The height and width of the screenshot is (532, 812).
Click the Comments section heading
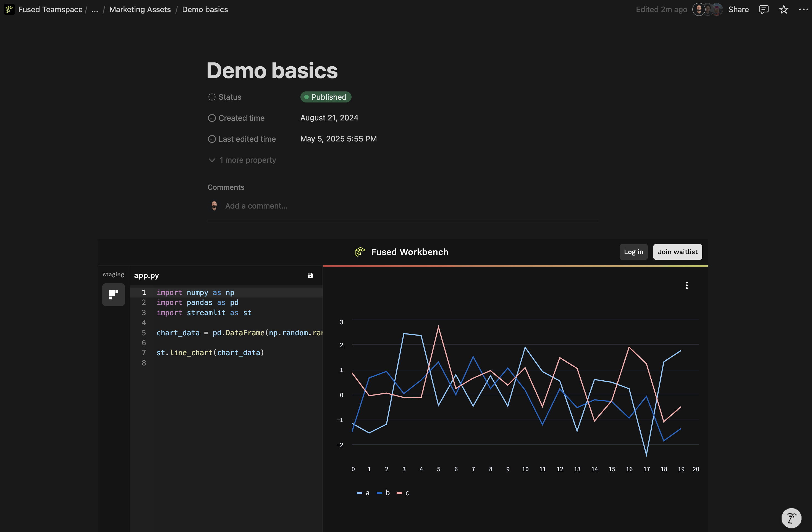point(226,187)
